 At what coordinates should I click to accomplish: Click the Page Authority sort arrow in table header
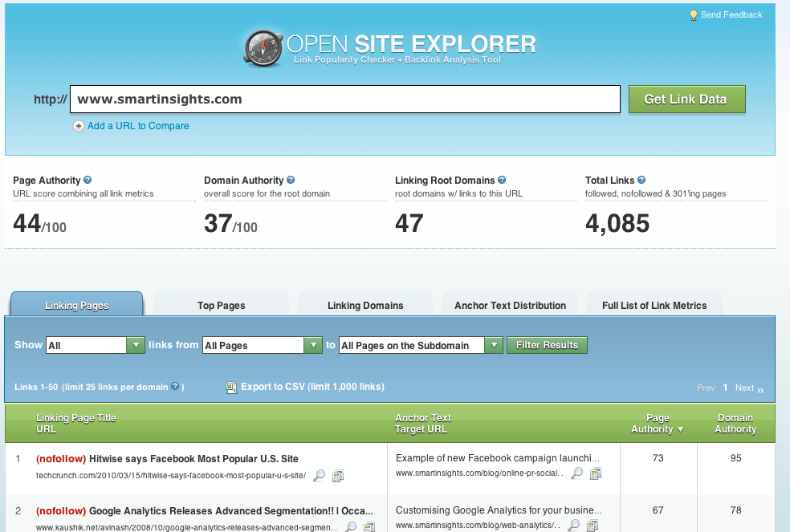coord(681,430)
